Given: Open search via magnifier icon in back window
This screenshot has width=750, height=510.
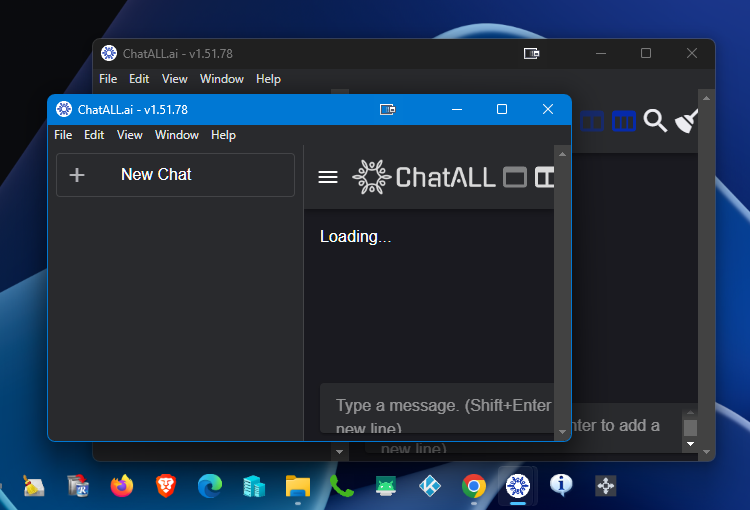Looking at the screenshot, I should (x=655, y=121).
